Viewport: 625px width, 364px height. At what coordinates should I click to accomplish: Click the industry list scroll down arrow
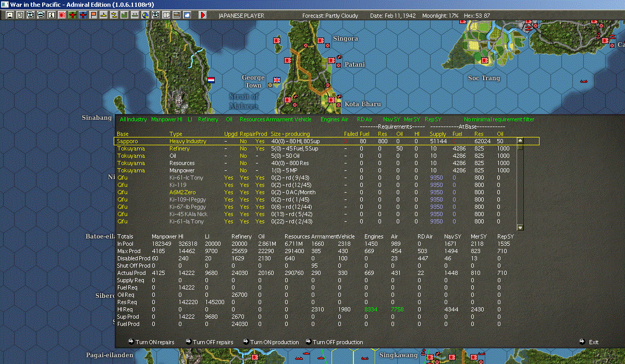(519, 227)
